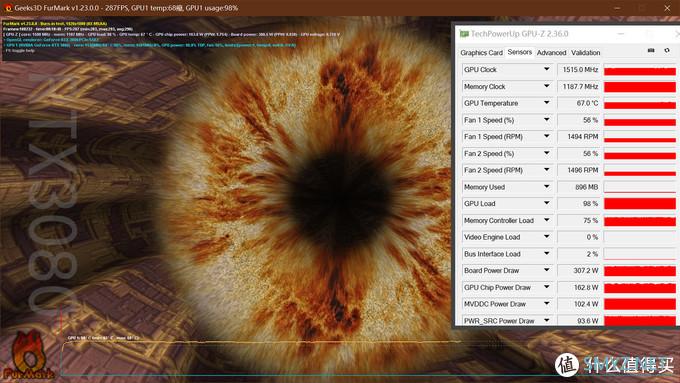
Task: Click the FurMark logo at bottom left
Action: pyautogui.click(x=28, y=355)
